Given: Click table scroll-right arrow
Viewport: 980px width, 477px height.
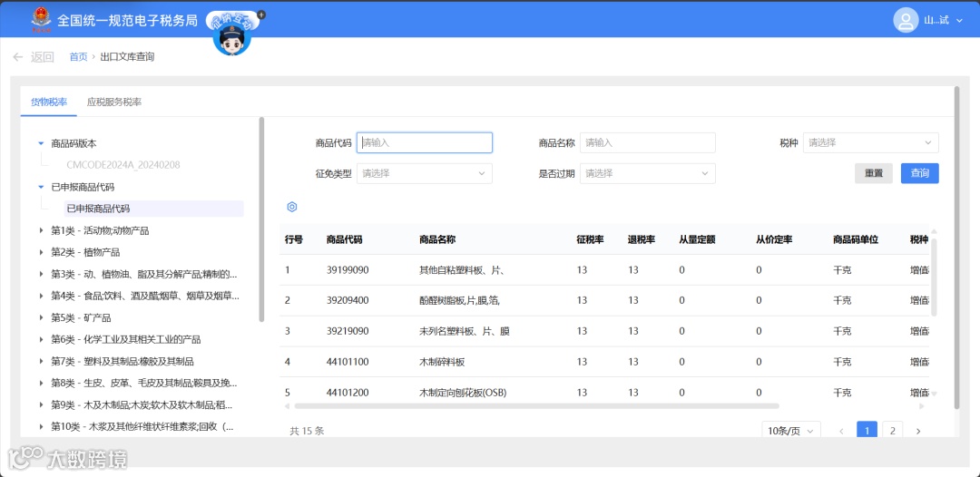Looking at the screenshot, I should 922,406.
